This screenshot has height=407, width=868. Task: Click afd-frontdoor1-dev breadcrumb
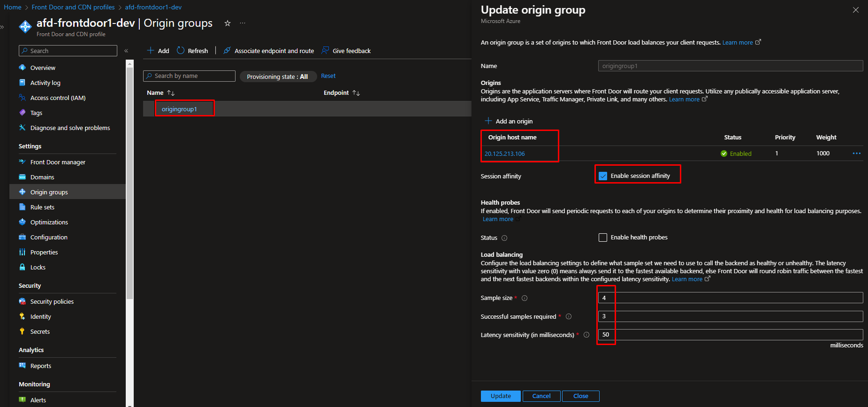pyautogui.click(x=153, y=7)
